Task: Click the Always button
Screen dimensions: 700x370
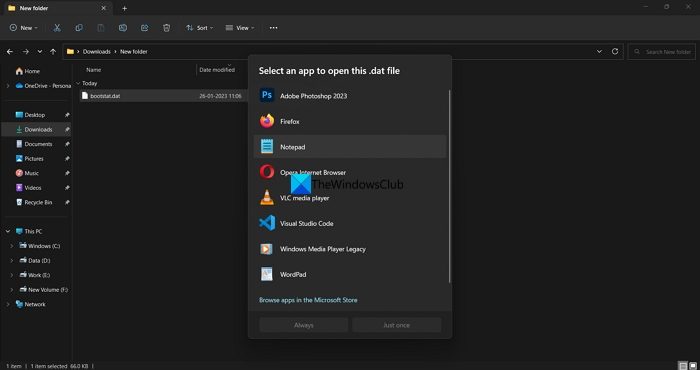Action: click(x=304, y=325)
